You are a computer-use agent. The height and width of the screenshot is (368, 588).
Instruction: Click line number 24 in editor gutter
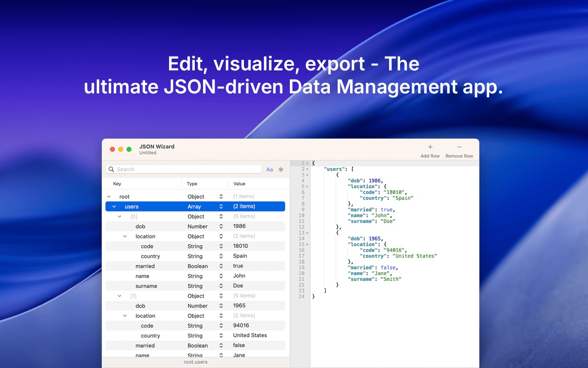pyautogui.click(x=301, y=297)
